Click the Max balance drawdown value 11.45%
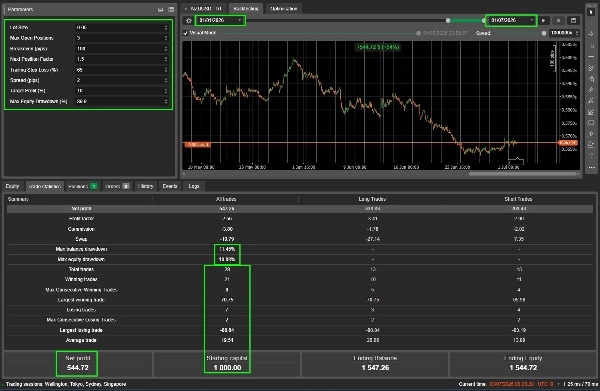 tap(227, 249)
